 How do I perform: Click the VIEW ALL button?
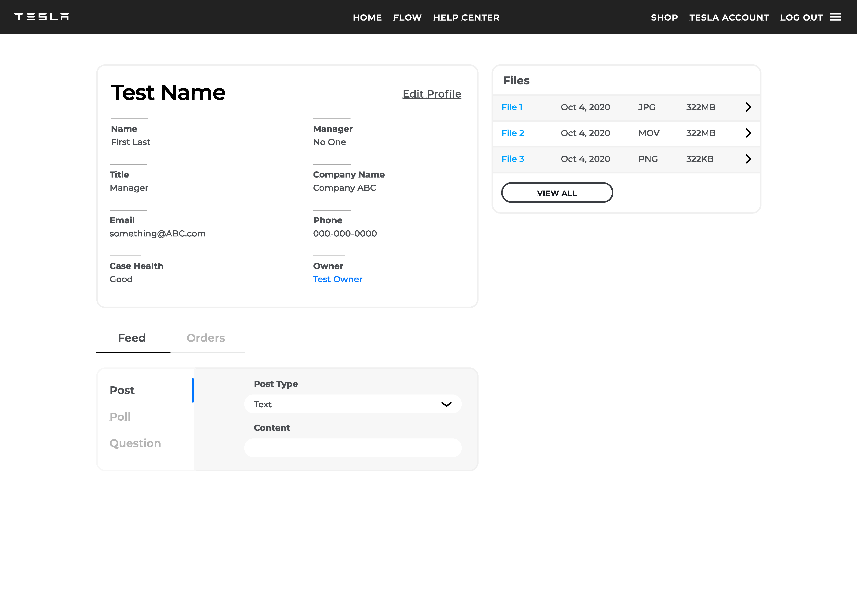coord(557,193)
